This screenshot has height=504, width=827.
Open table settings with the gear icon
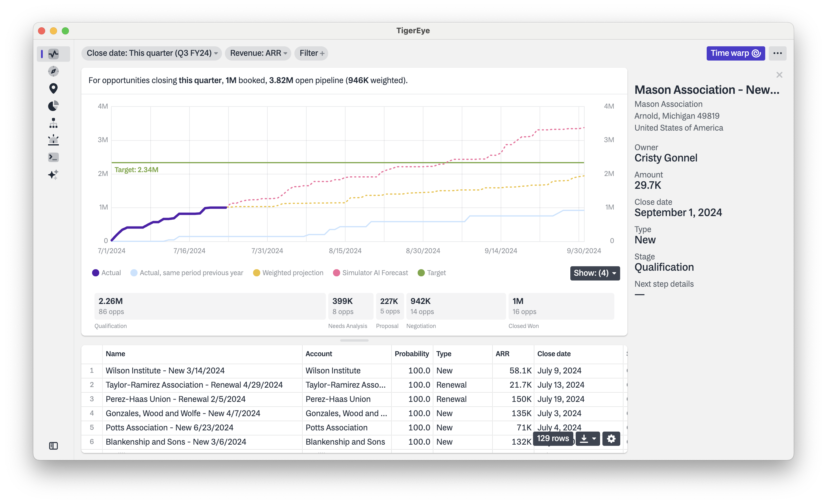click(611, 439)
